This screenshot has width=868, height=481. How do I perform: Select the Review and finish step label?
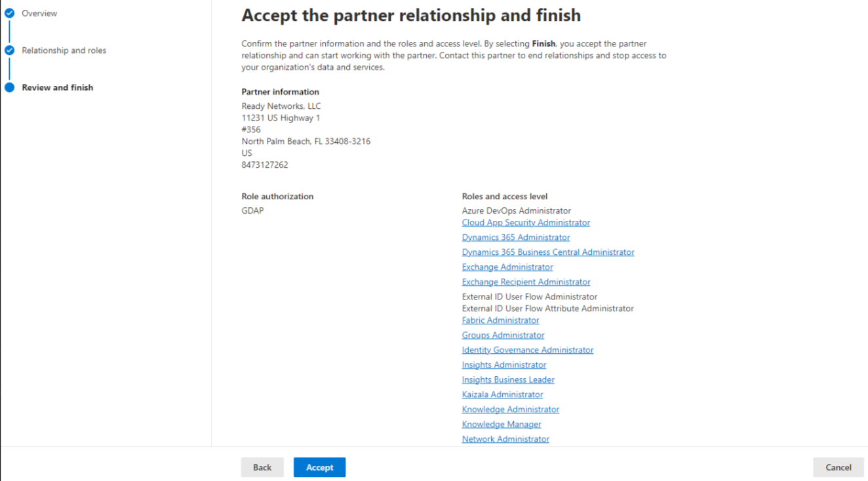[58, 87]
